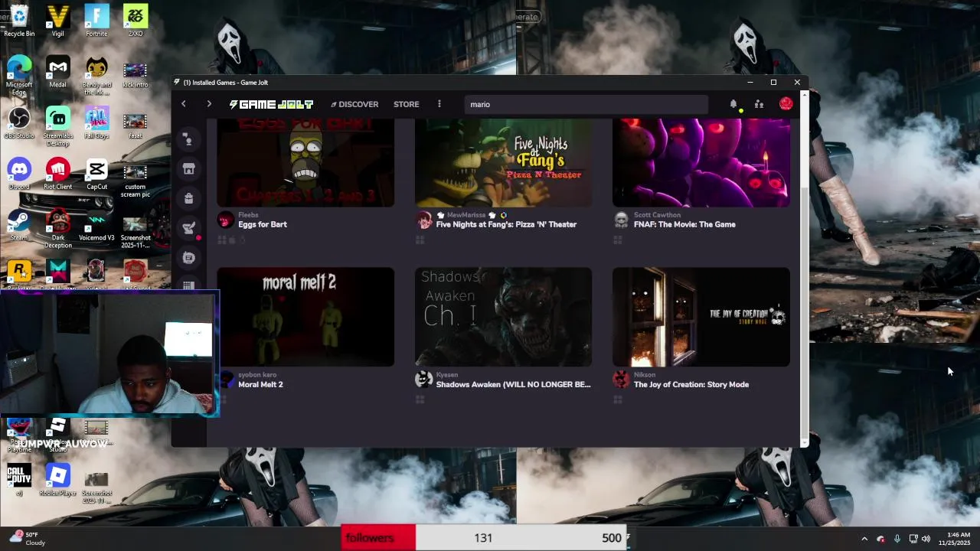Select the custom scream pic file
Viewport: 980px width, 551px height.
(x=135, y=181)
